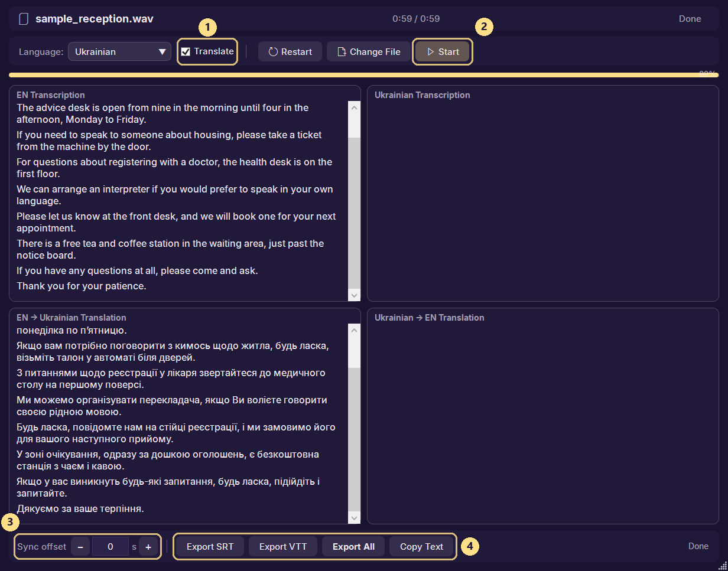Click up arrow of EN → Ukrainian Translation scrollbar
Image resolution: width=728 pixels, height=571 pixels.
click(354, 330)
